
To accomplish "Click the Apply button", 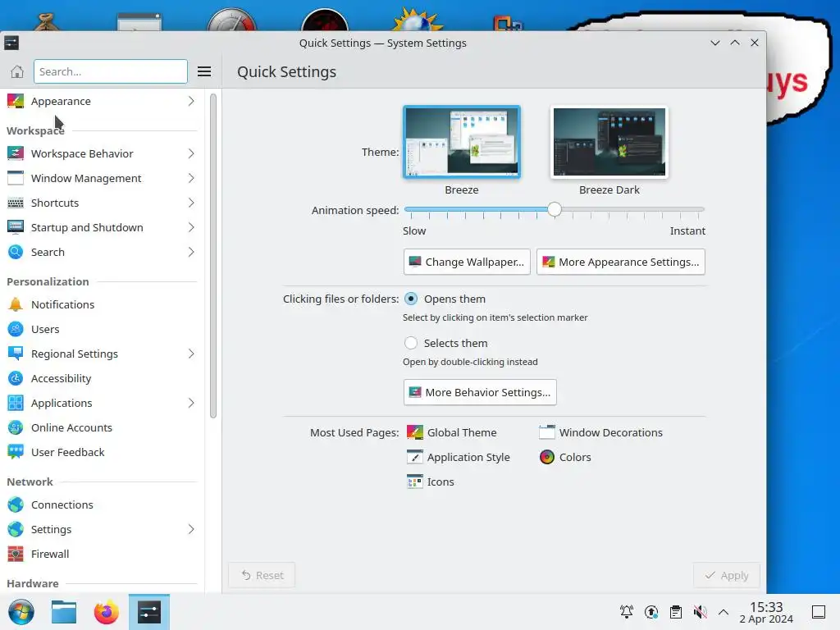I will [x=727, y=575].
